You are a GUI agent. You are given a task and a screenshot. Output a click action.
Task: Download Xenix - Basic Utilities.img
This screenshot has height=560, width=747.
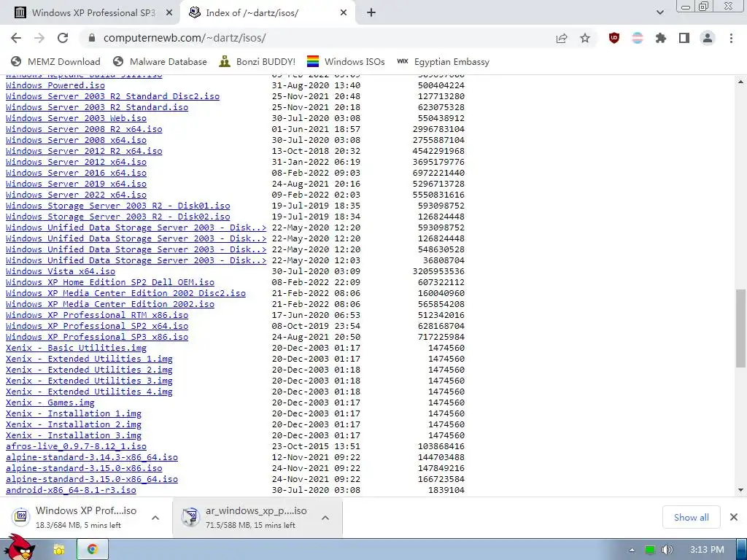(76, 348)
